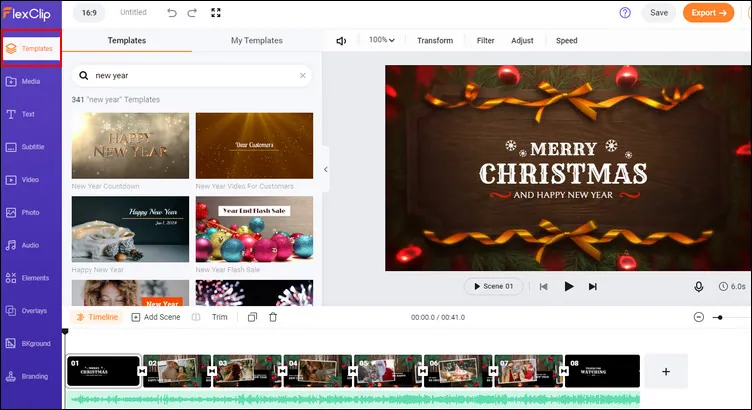Click the Add Scene button
This screenshot has width=752, height=410.
pyautogui.click(x=156, y=317)
